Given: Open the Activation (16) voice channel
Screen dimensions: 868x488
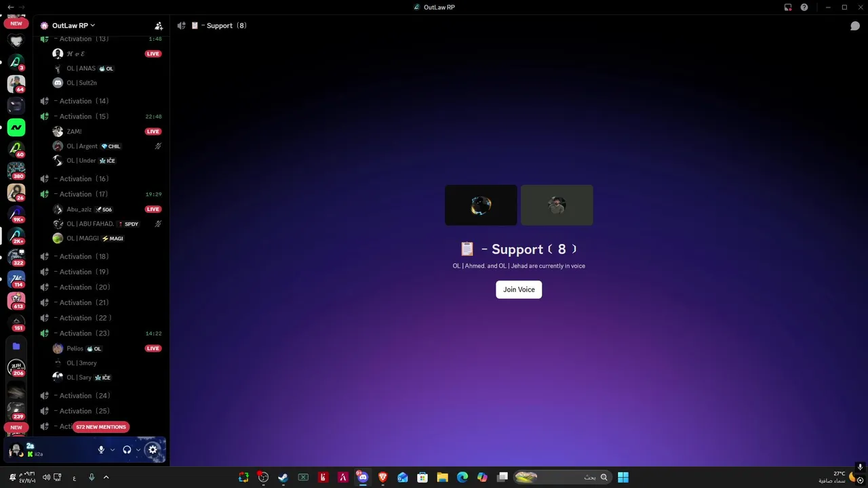Looking at the screenshot, I should coord(100,179).
